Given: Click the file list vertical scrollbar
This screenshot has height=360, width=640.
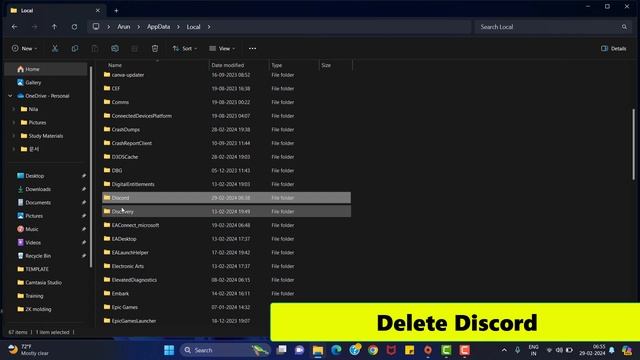Looking at the screenshot, I should click(x=633, y=144).
